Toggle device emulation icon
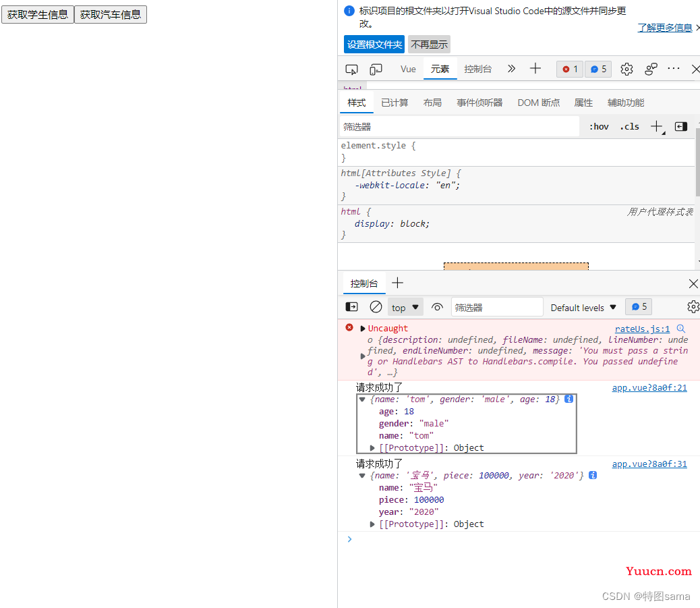The image size is (700, 608). [x=376, y=70]
